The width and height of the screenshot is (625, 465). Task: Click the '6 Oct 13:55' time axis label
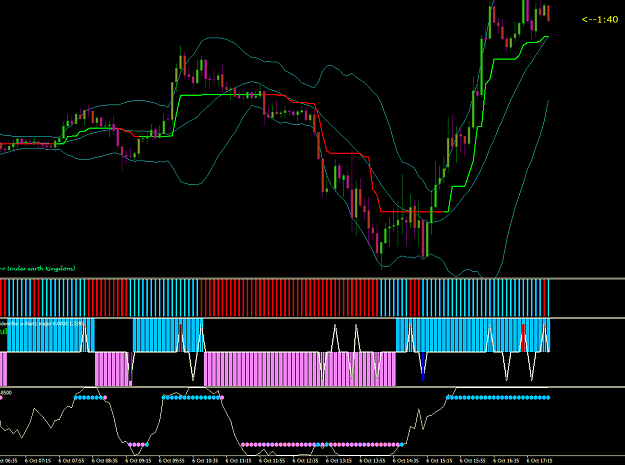372,461
